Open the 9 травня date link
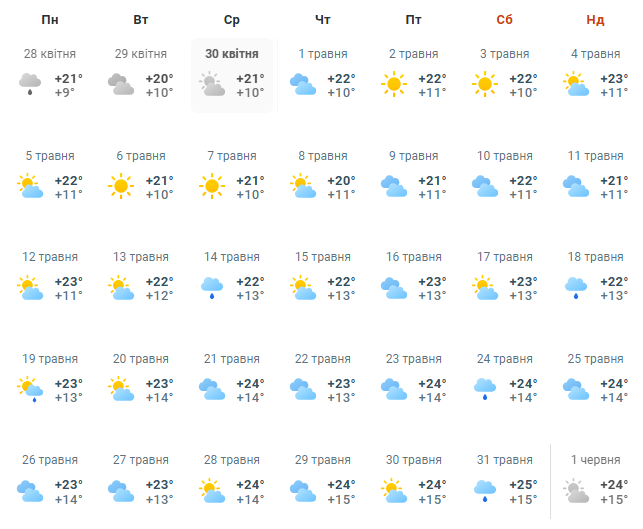 click(413, 156)
